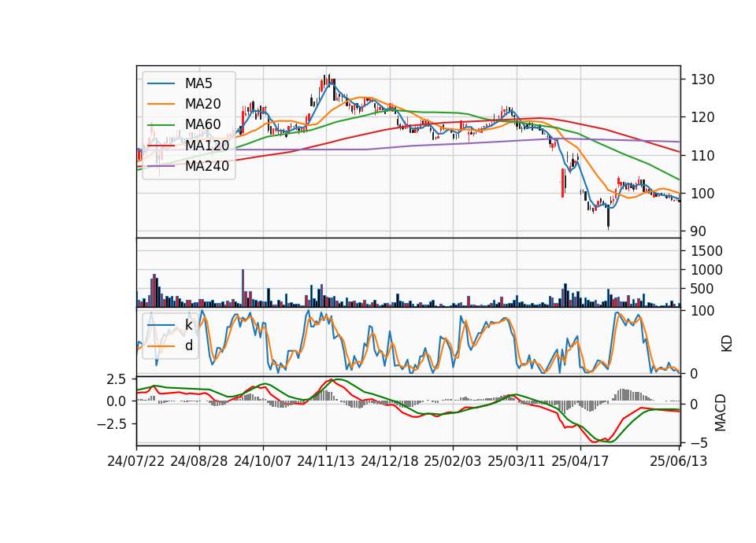
Task: Click the 24/07/22 date axis label
Action: click(x=136, y=461)
